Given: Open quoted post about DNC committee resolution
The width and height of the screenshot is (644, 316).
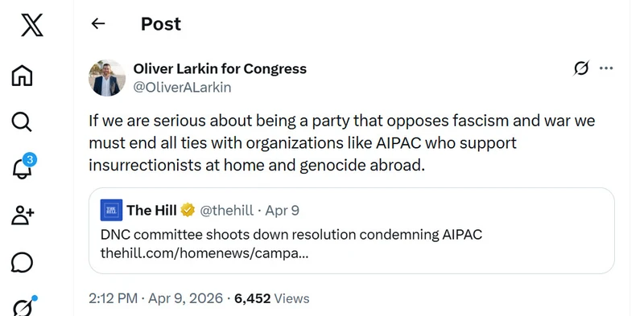Looking at the screenshot, I should tap(352, 231).
